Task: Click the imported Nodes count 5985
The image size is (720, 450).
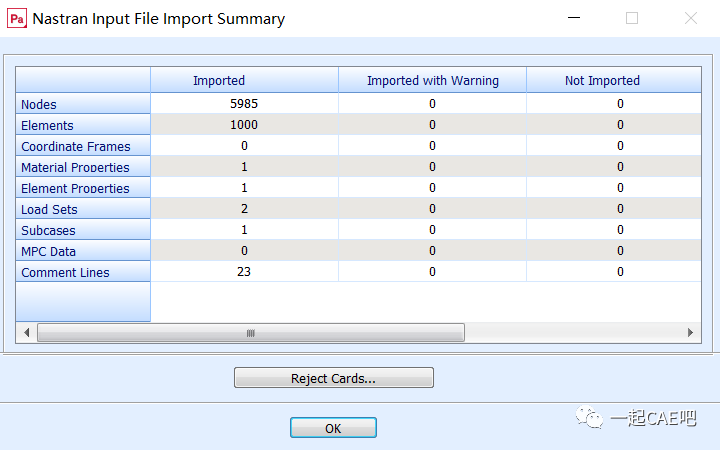Action: pos(244,104)
